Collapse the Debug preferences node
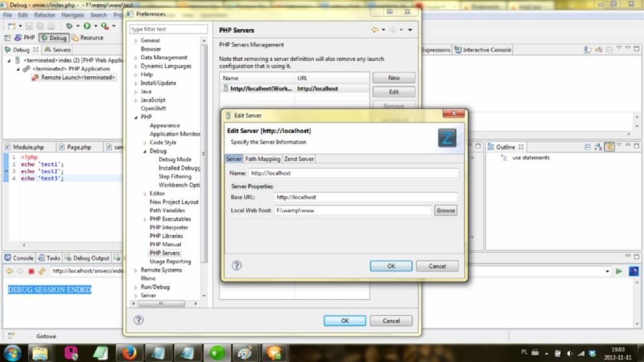Image resolution: width=644 pixels, height=362 pixels. click(145, 151)
